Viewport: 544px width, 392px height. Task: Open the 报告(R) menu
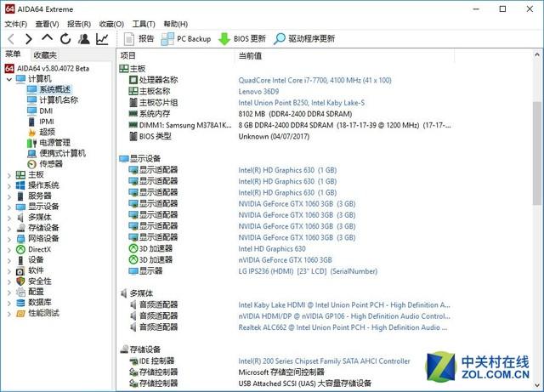pyautogui.click(x=79, y=24)
